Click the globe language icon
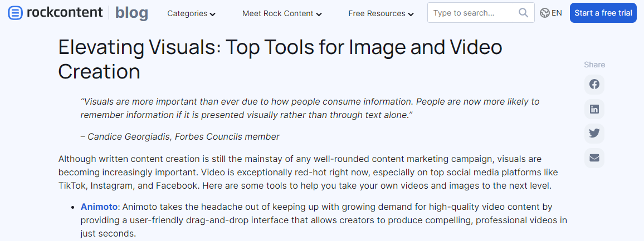644x241 pixels. [545, 13]
